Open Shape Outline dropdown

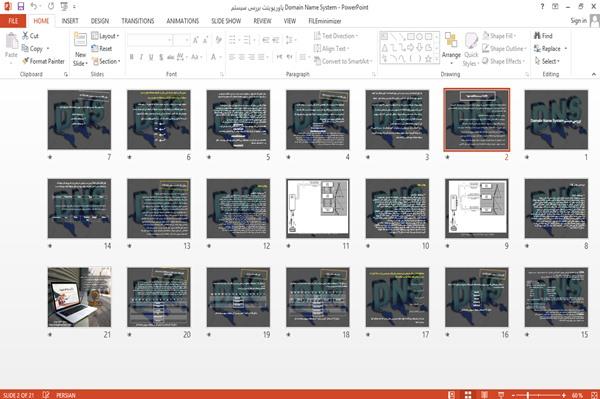(x=504, y=49)
